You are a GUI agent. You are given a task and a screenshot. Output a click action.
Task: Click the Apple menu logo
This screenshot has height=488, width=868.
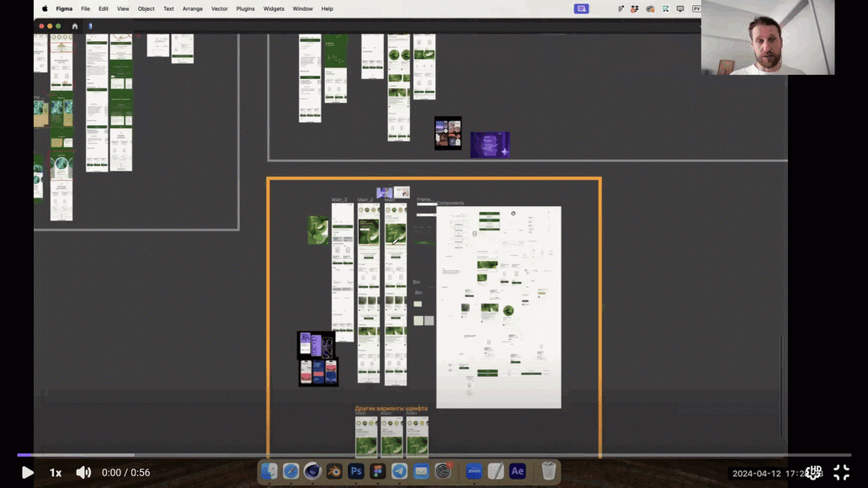[x=45, y=8]
